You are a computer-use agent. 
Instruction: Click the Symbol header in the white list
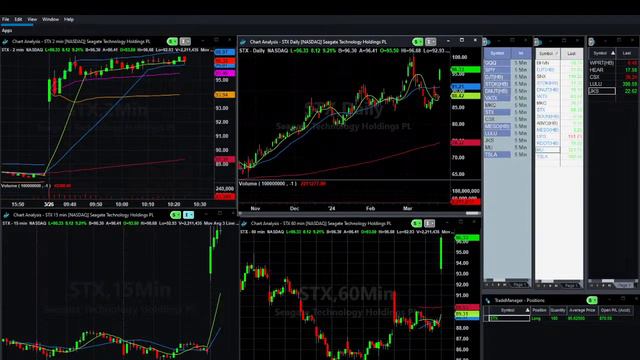point(548,53)
